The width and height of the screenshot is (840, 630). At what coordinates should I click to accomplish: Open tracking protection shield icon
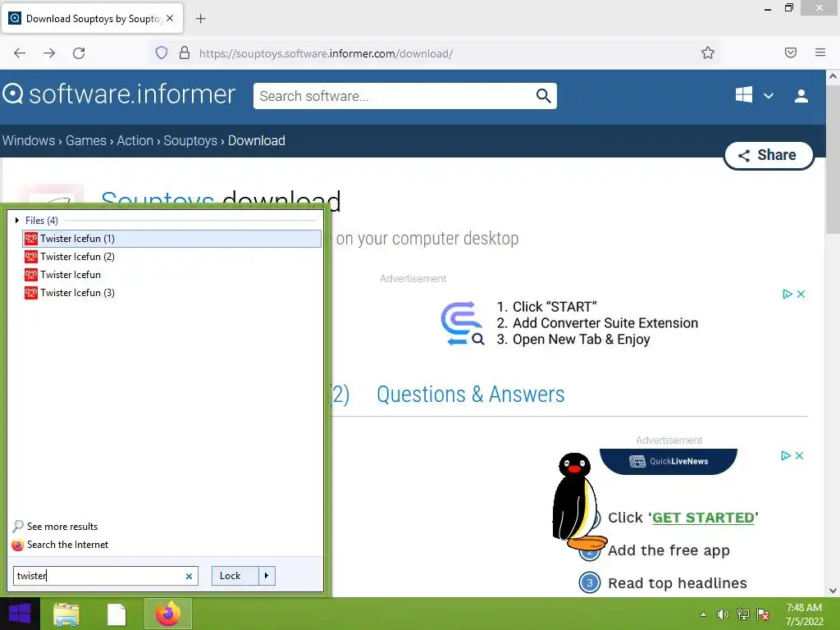click(x=162, y=52)
